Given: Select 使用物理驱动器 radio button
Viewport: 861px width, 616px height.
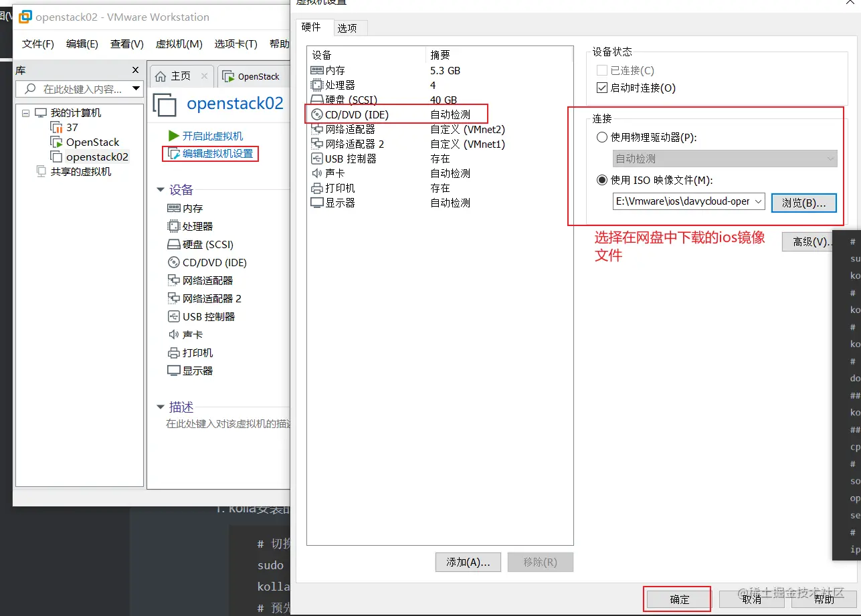Looking at the screenshot, I should pos(601,137).
